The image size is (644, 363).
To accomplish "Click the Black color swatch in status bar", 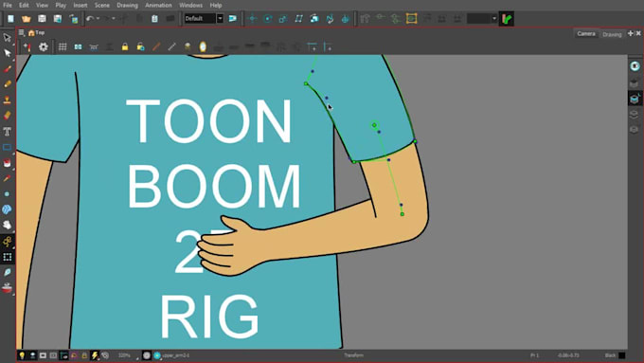I will pyautogui.click(x=622, y=355).
